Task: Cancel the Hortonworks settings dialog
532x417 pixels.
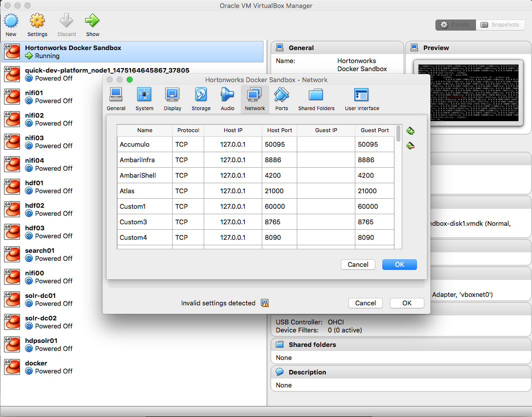Action: click(365, 303)
